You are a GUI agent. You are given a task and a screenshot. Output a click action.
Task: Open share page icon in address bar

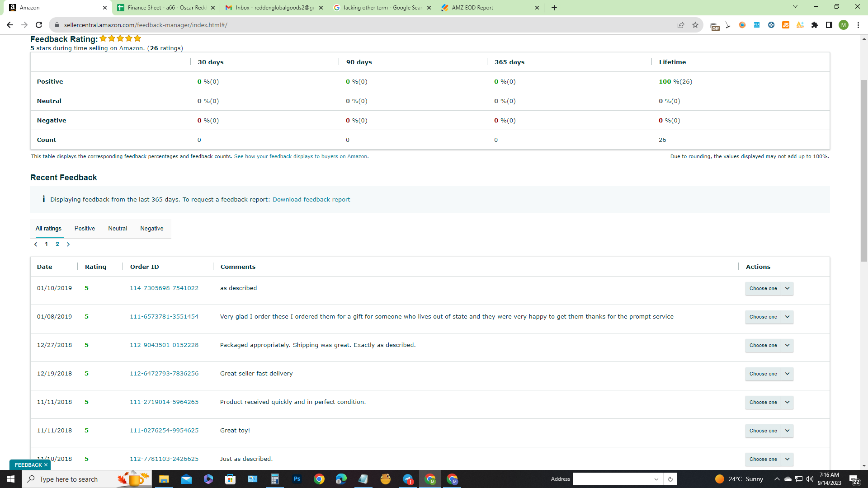coord(681,25)
